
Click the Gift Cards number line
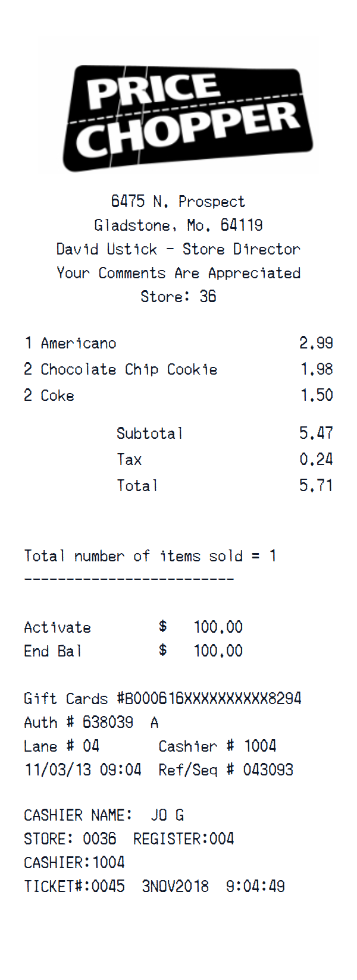(x=162, y=698)
